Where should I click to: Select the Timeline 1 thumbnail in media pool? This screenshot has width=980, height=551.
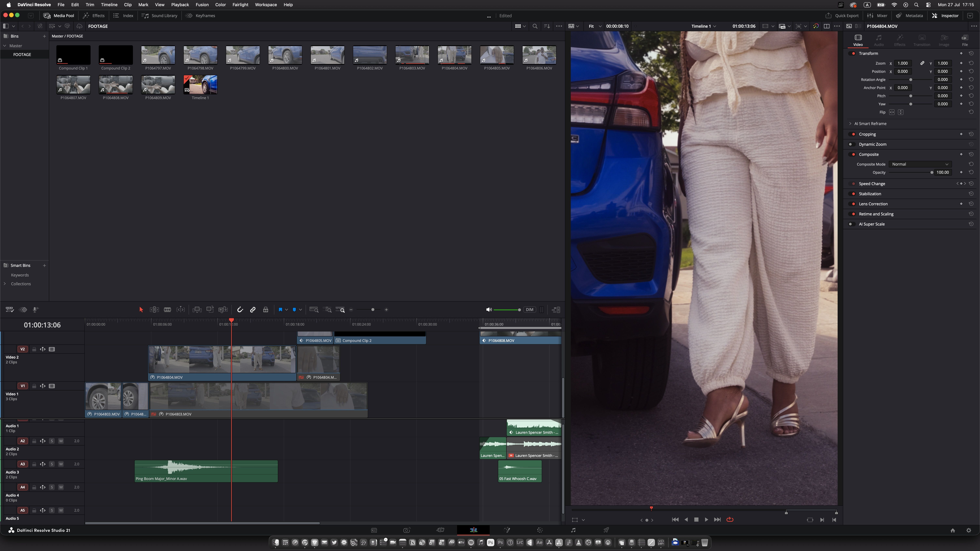click(201, 85)
